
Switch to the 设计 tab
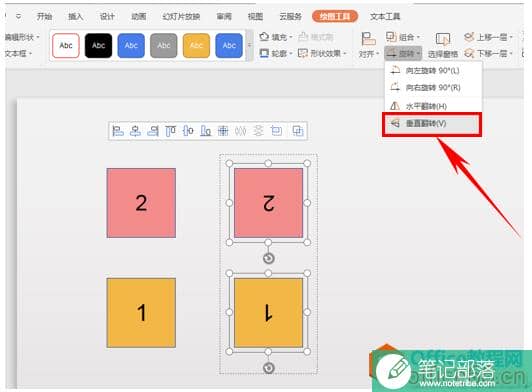tap(107, 16)
